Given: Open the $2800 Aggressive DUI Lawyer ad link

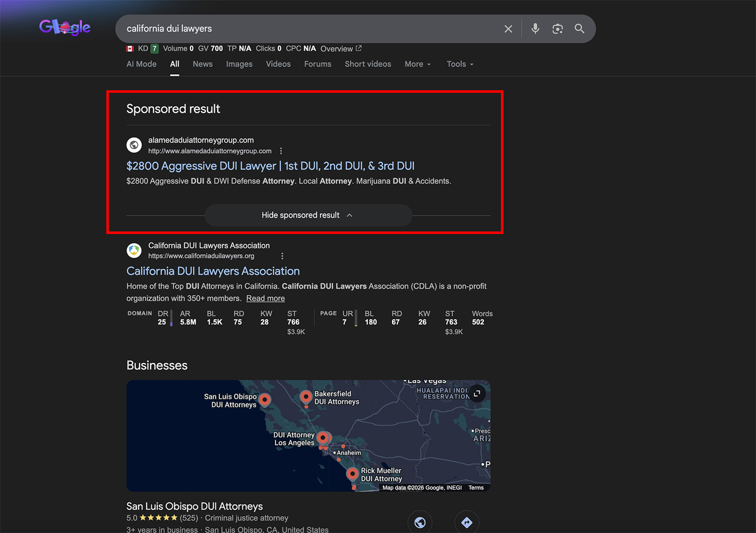Looking at the screenshot, I should click(x=270, y=166).
